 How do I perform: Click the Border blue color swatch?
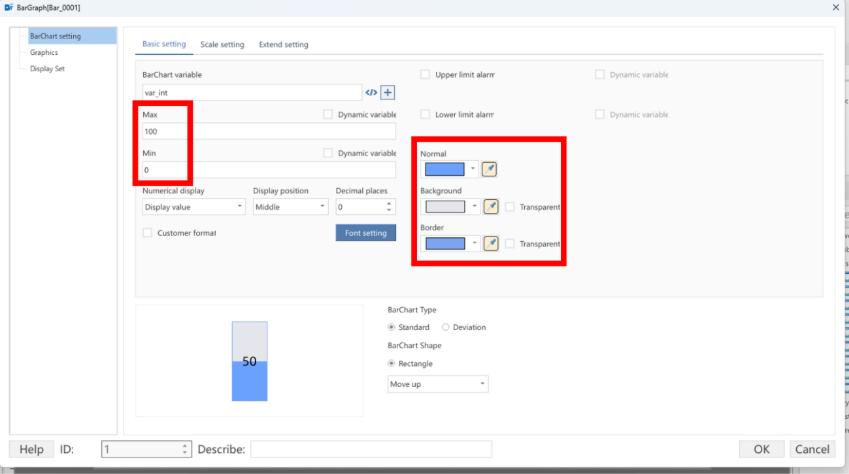[445, 243]
